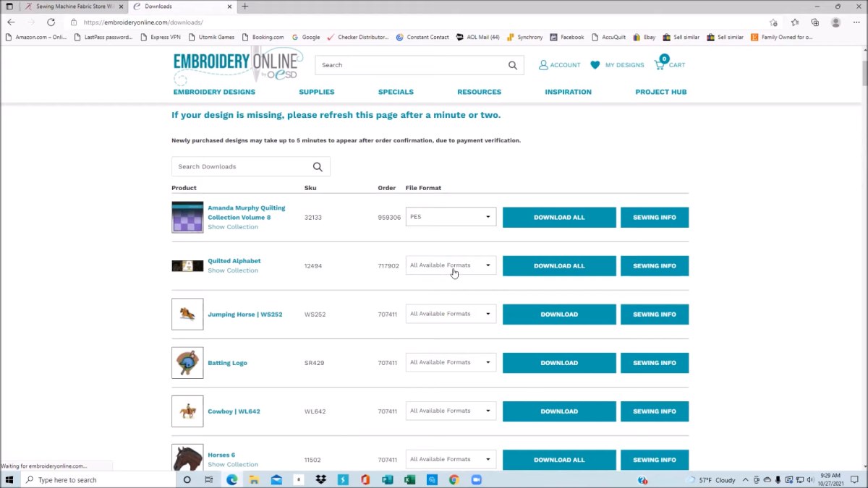Click the My Designs heart icon
Screen dimensions: 868x488
[595, 65]
